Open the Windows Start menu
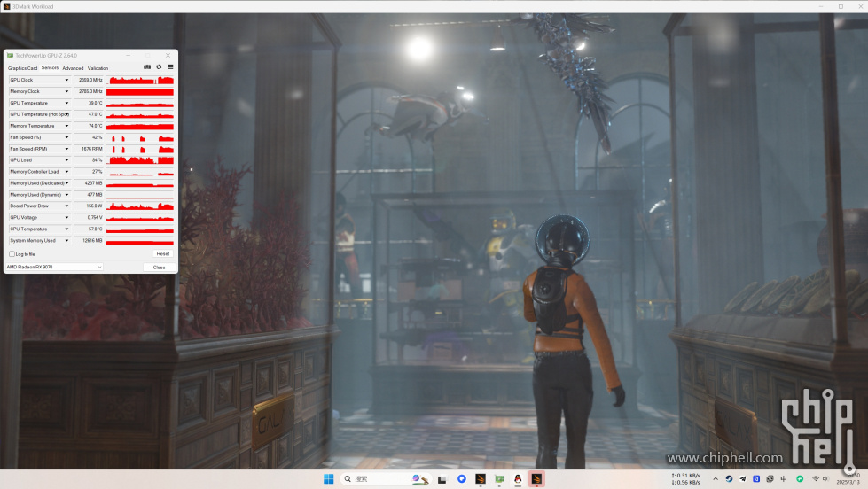The image size is (868, 489). coord(328,479)
